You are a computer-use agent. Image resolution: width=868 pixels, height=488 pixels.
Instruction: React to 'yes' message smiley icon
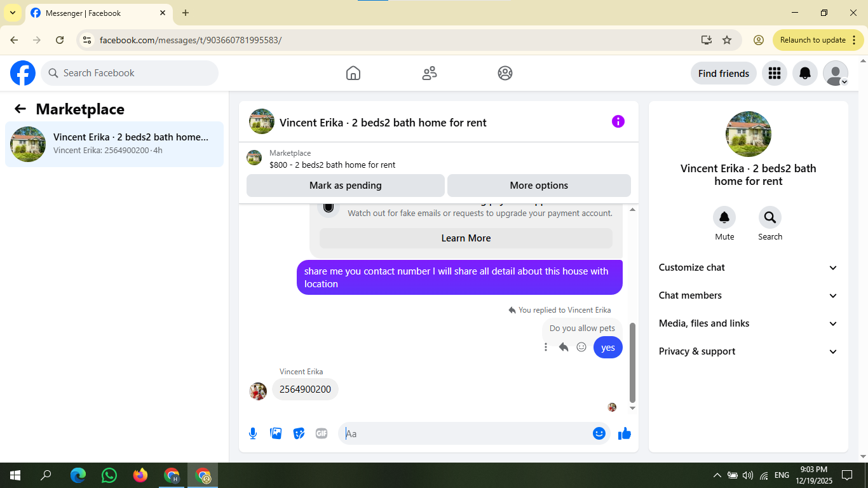[x=581, y=347]
